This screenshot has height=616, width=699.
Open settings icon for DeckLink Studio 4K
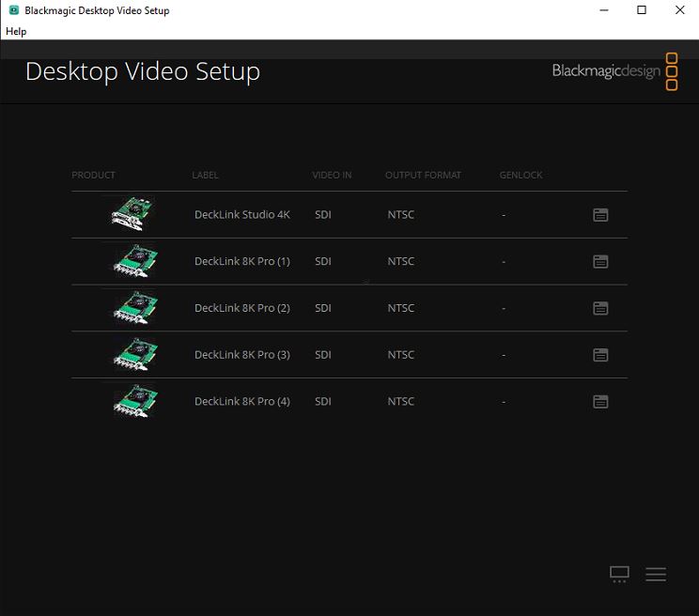coord(600,215)
